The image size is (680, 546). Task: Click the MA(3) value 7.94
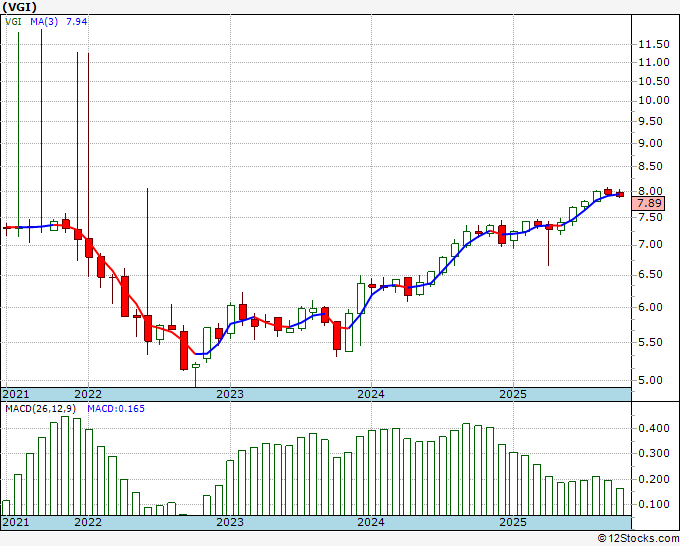[76, 21]
